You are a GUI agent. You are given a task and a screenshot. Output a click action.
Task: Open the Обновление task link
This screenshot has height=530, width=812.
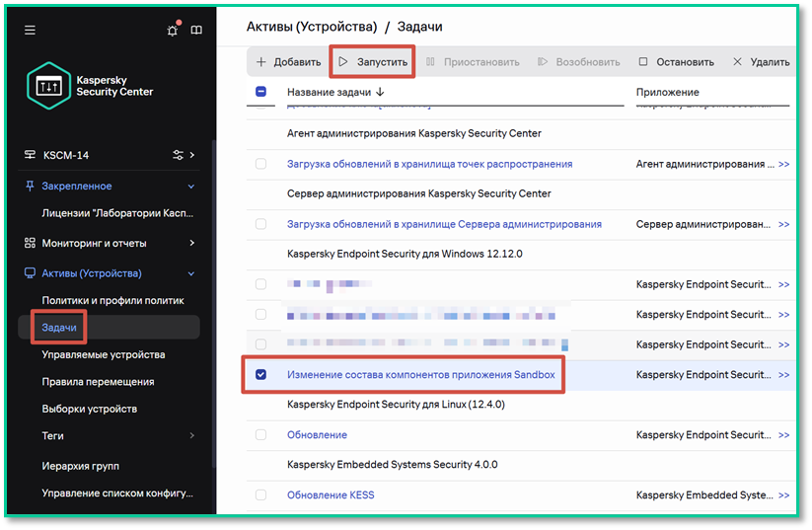[x=317, y=434]
